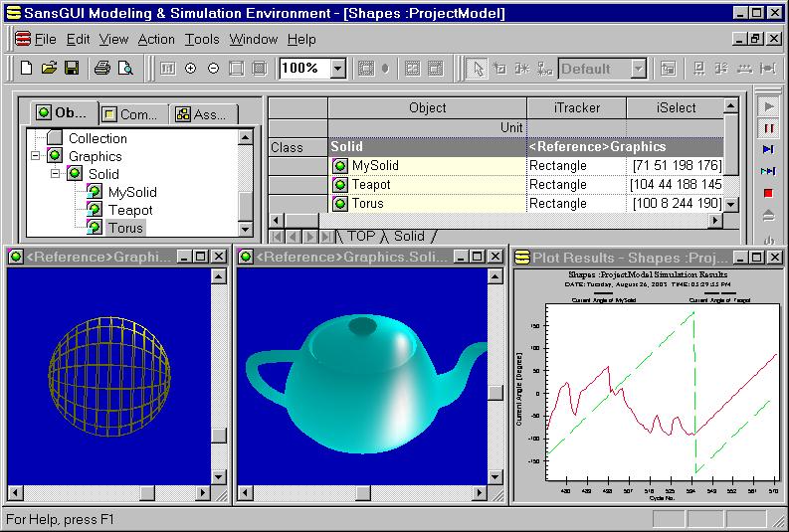The image size is (789, 532).
Task: Open the Help menu
Action: [301, 39]
